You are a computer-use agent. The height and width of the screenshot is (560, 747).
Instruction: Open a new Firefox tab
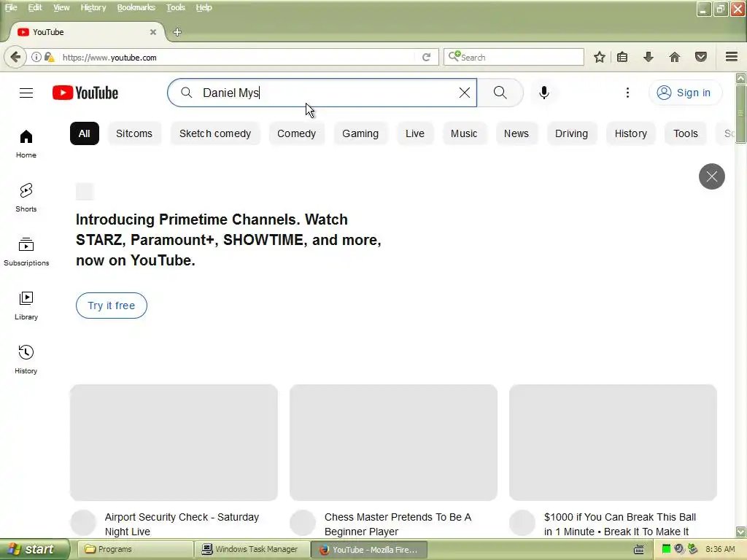click(x=177, y=32)
